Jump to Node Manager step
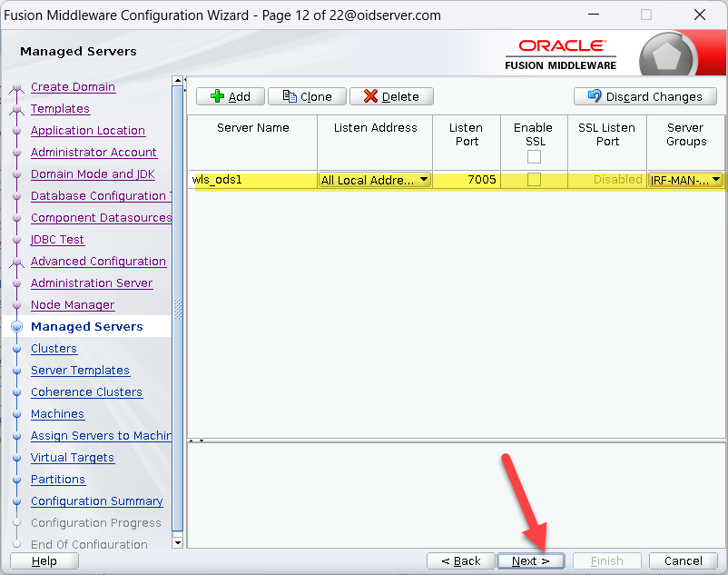The height and width of the screenshot is (575, 728). coord(73,305)
